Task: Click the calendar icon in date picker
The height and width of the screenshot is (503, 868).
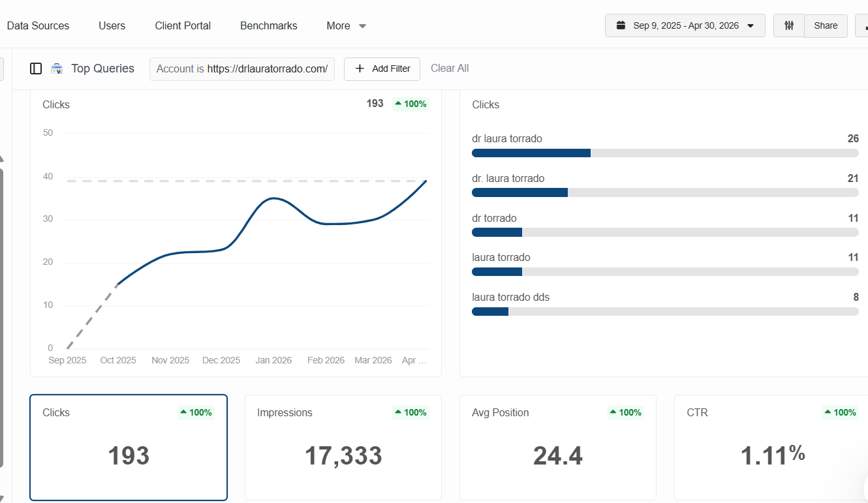Action: tap(621, 25)
